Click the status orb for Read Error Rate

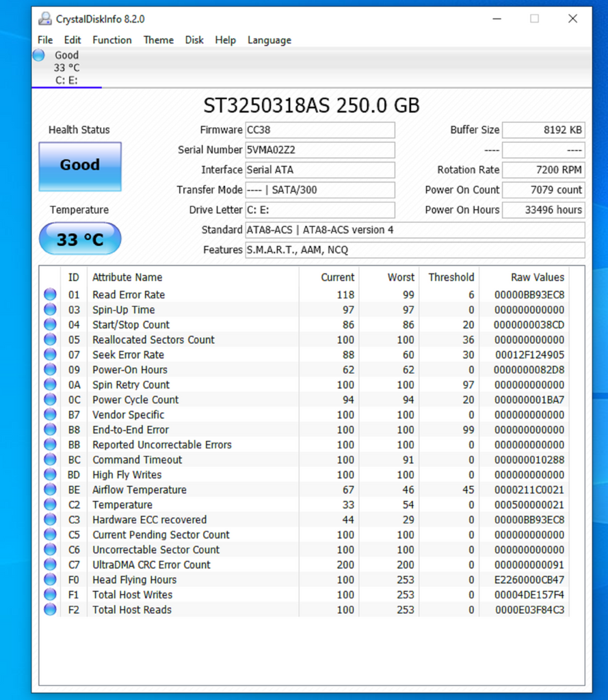[x=50, y=295]
